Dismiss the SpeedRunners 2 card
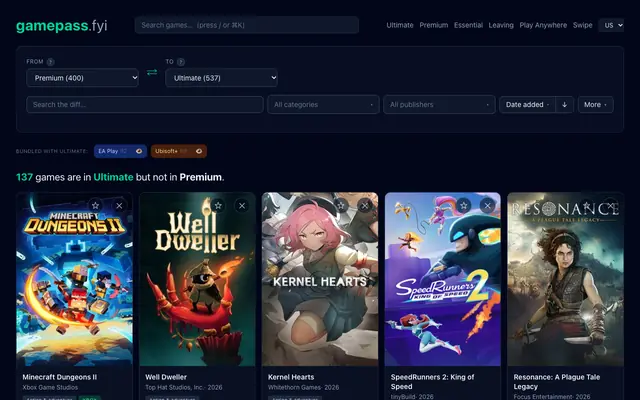The image size is (640, 400). 487,205
